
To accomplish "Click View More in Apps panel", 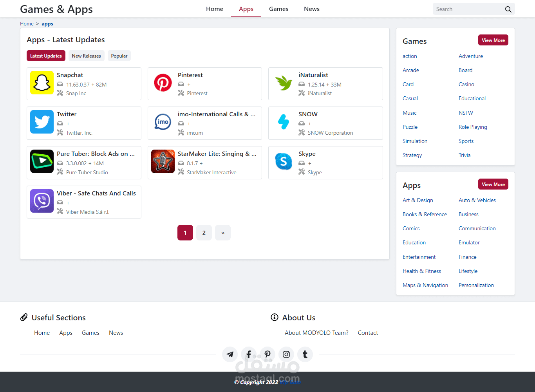I will click(493, 184).
